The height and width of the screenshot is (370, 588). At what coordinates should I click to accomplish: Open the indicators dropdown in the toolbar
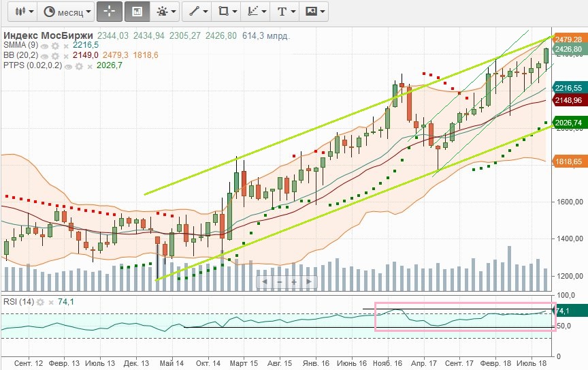coord(165,12)
